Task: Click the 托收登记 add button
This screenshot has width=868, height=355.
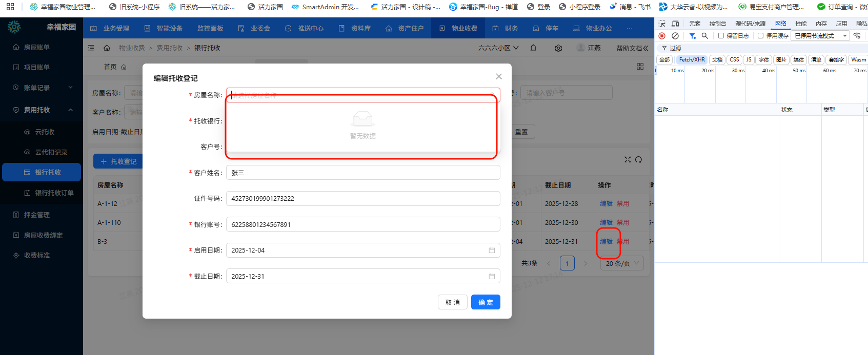Action: click(118, 161)
